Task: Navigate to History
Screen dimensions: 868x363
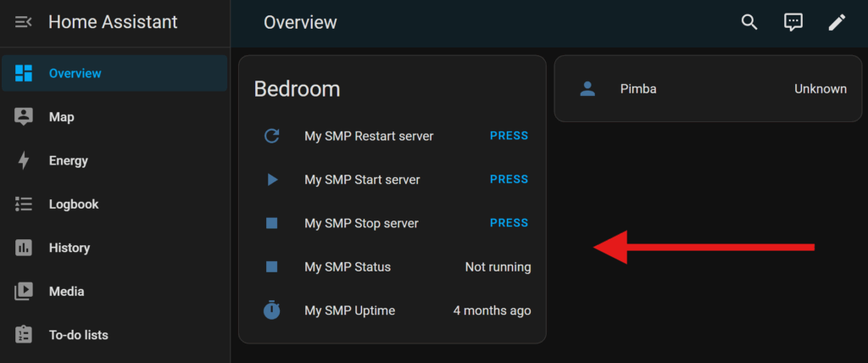Action: click(69, 248)
